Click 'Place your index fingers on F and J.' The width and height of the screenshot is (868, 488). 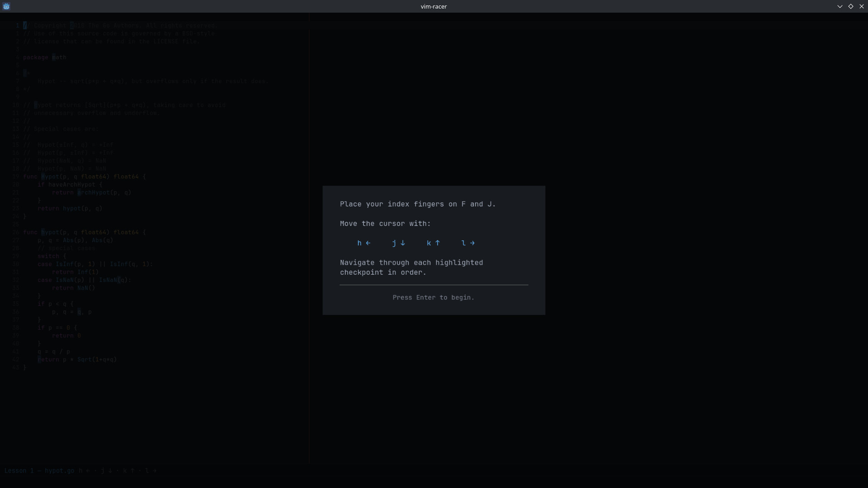(418, 204)
